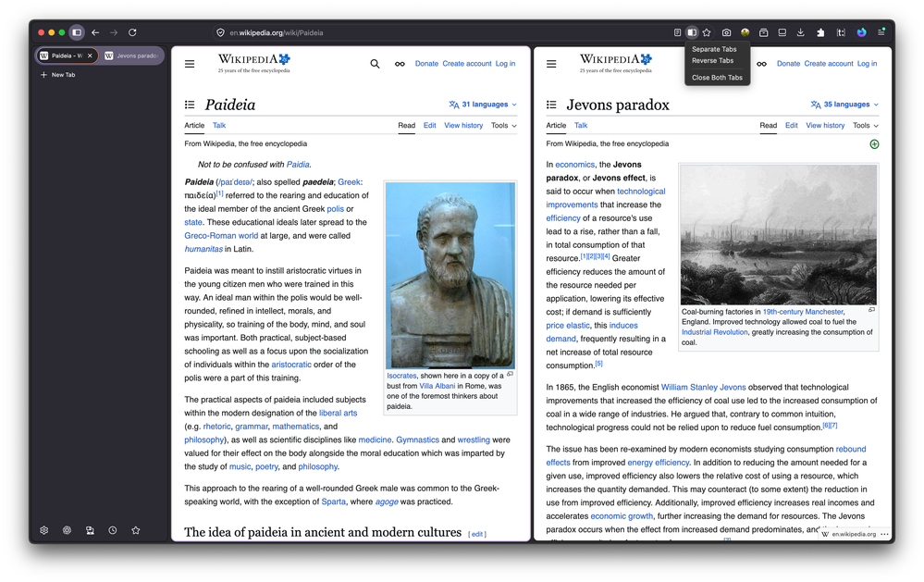Image resolution: width=924 pixels, height=582 pixels.
Task: Bookmark this page with the star icon
Action: pyautogui.click(x=707, y=32)
